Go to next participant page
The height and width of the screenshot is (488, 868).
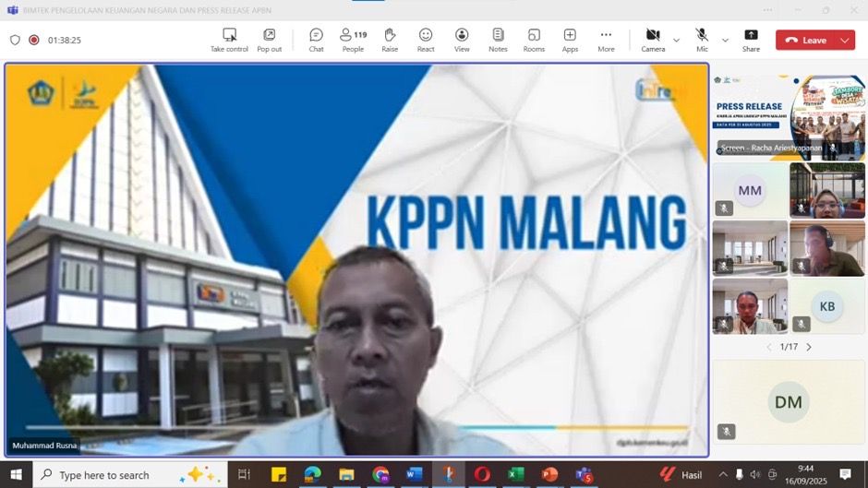point(809,347)
